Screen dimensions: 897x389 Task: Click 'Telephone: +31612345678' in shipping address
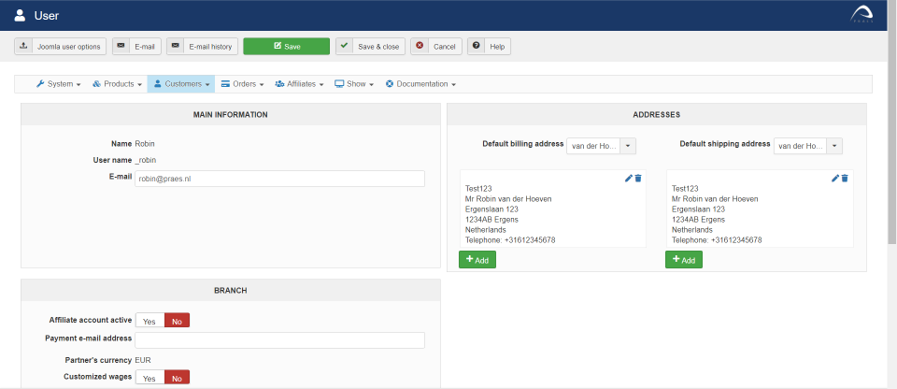pyautogui.click(x=717, y=240)
